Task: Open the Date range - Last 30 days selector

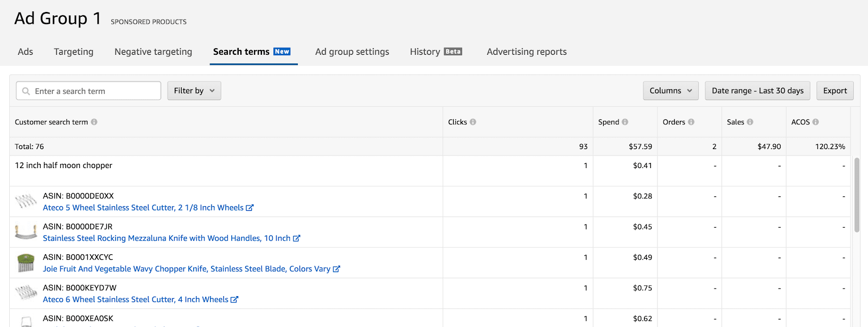Action: pos(757,91)
